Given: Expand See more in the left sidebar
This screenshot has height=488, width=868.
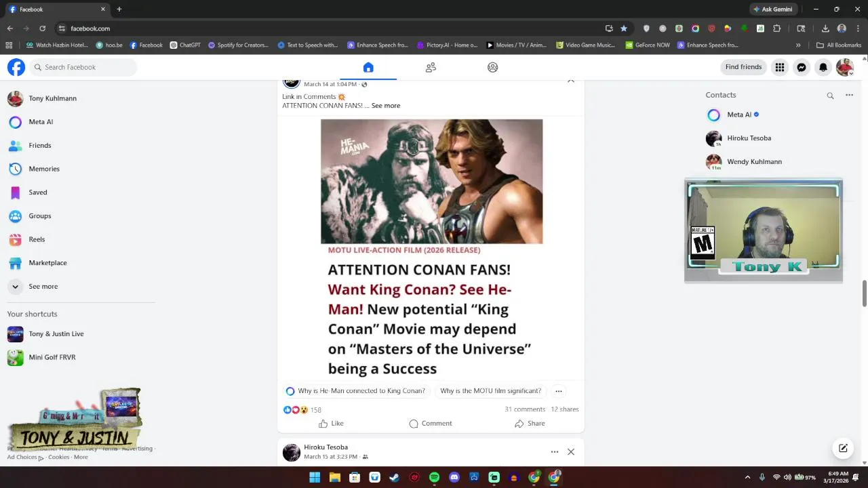Looking at the screenshot, I should pyautogui.click(x=43, y=287).
